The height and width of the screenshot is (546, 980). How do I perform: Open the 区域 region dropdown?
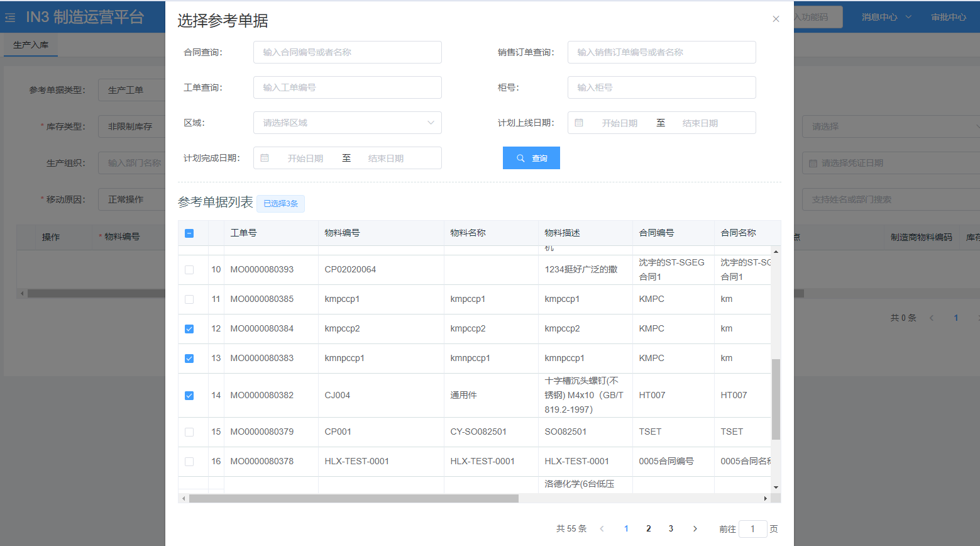[347, 123]
